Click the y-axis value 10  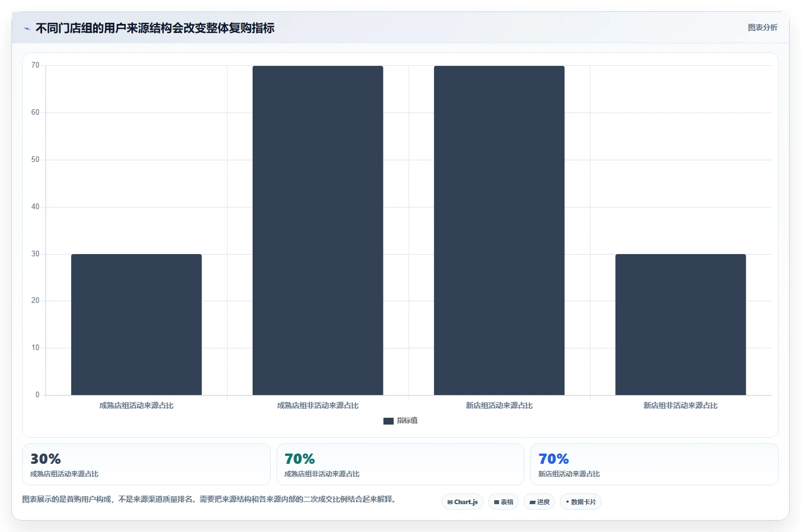(x=35, y=348)
